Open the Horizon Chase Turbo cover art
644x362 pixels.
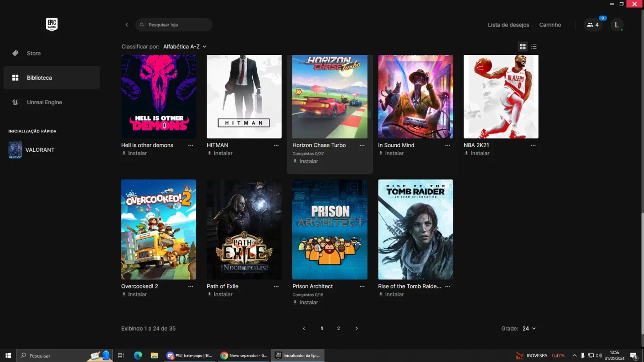[330, 96]
